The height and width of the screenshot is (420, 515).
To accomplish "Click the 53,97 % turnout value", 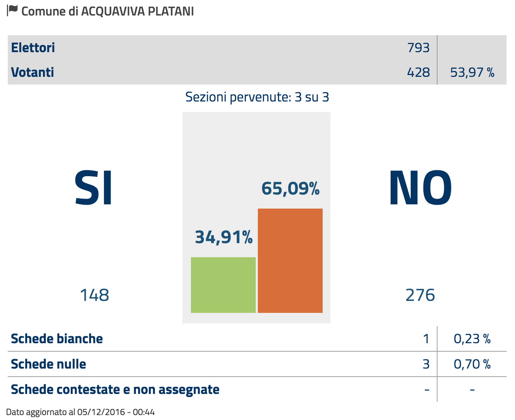I will point(472,72).
